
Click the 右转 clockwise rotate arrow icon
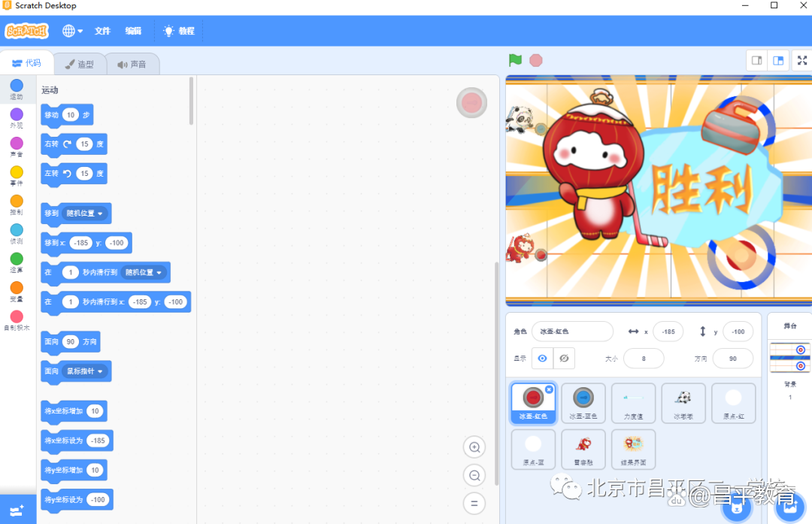tap(68, 144)
